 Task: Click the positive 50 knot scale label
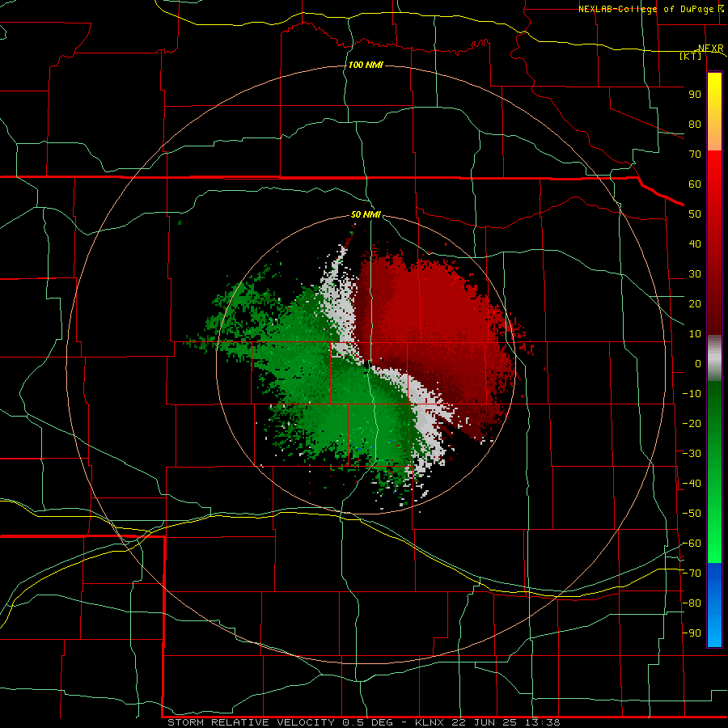(695, 214)
